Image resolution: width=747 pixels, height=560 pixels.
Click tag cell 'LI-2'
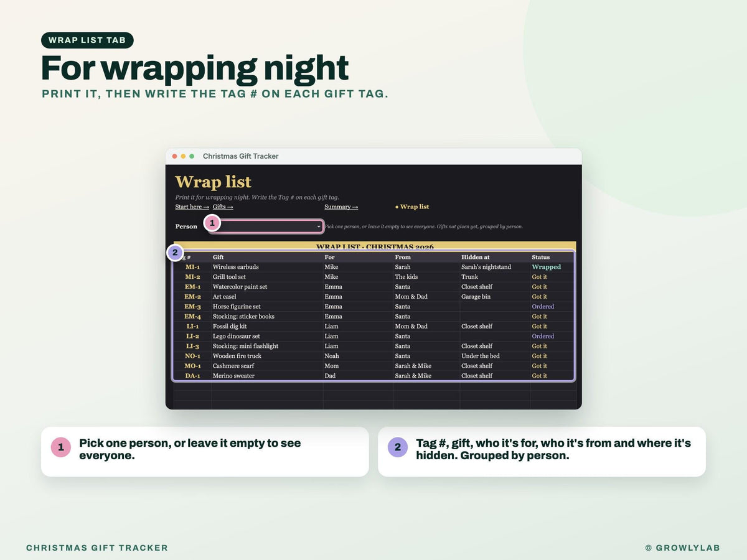(192, 337)
